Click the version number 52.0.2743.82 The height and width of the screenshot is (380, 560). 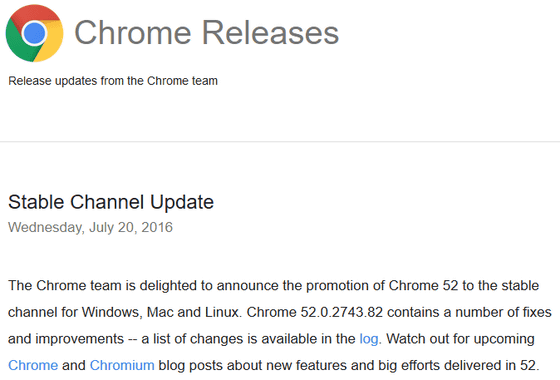pyautogui.click(x=341, y=312)
